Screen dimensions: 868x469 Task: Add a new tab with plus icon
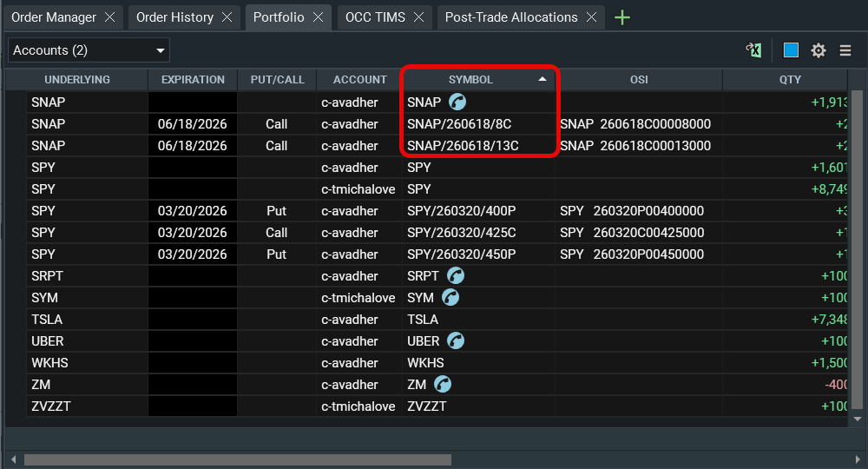click(x=622, y=17)
